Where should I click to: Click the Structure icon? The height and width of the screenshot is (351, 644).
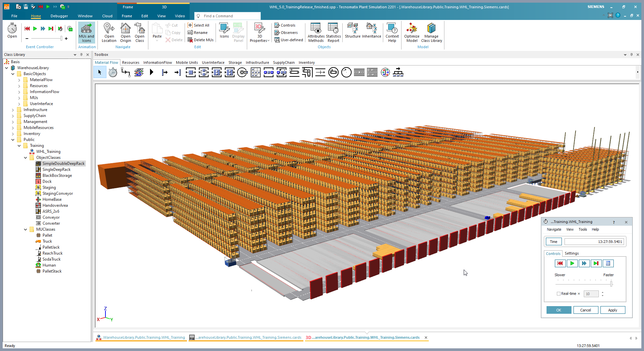click(353, 31)
